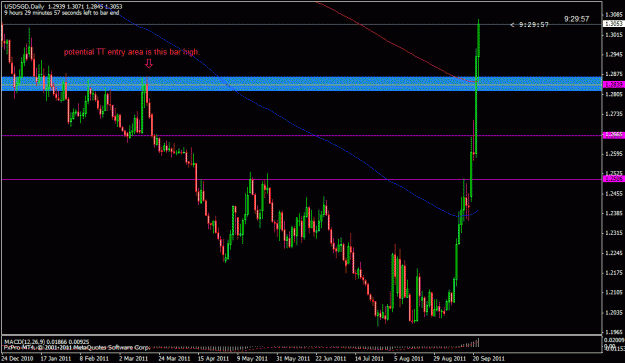Screen dimensions: 625x363
Task: Click the 31 May 2011 date label
Action: tap(293, 358)
